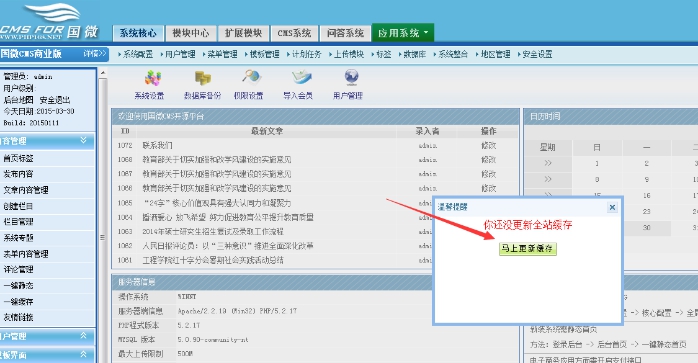
Task: Open 数据库 in the submenu bar
Action: (x=414, y=54)
